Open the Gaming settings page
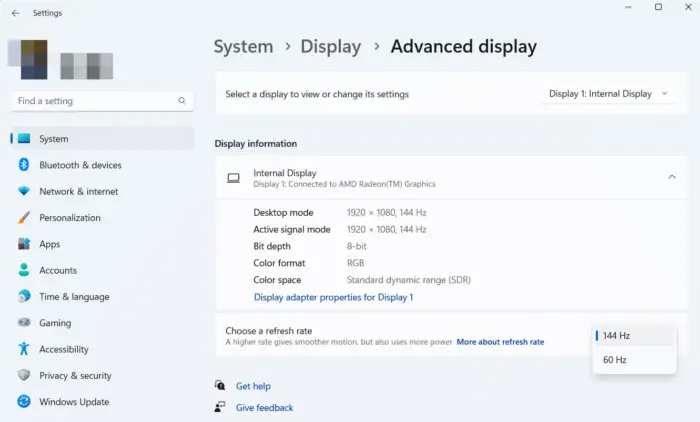The image size is (700, 422). 55,323
